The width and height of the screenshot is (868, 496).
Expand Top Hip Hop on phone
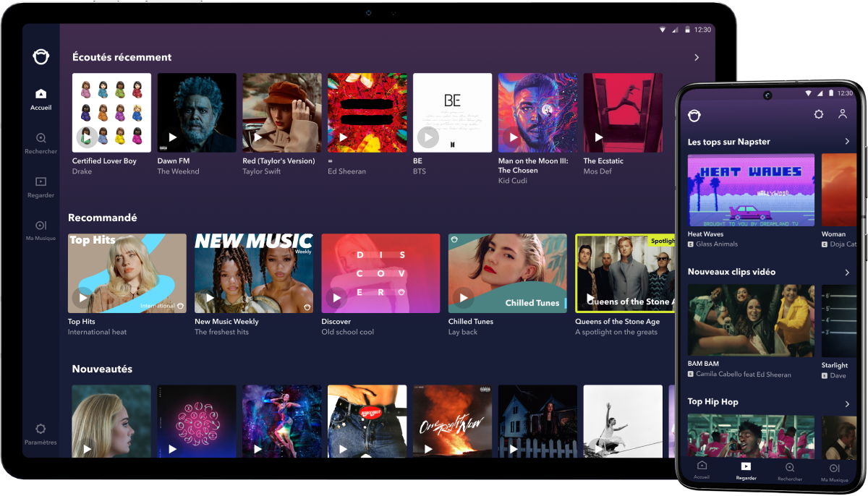847,403
